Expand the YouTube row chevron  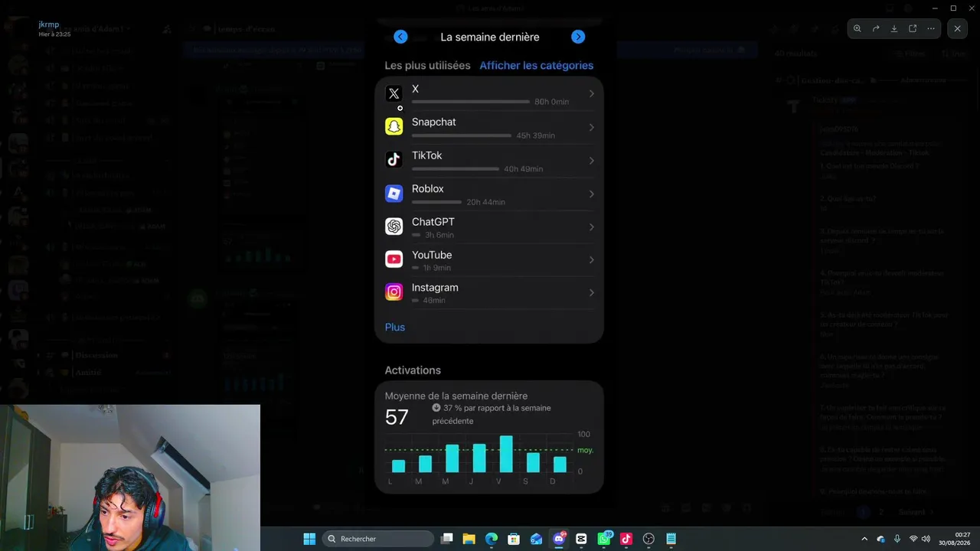(591, 259)
